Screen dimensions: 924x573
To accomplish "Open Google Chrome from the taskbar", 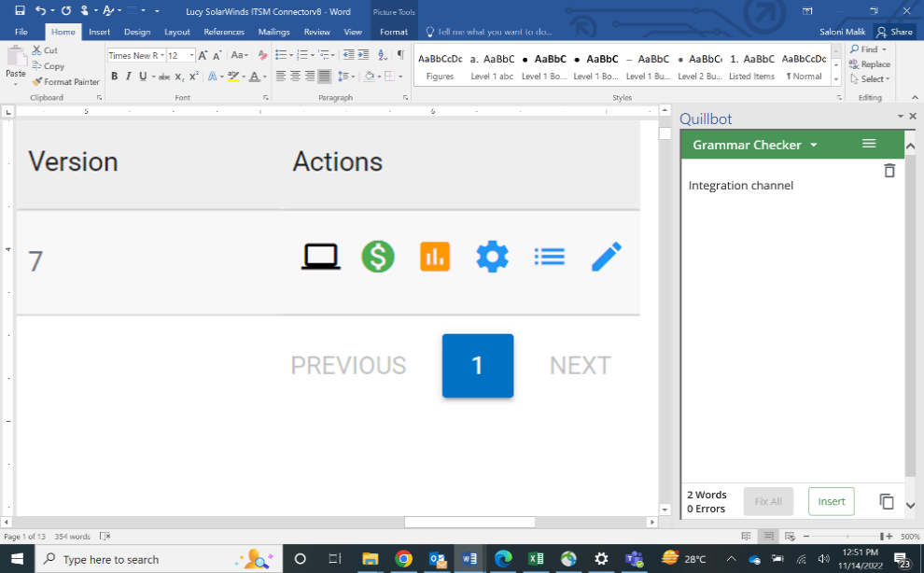I will [x=403, y=559].
